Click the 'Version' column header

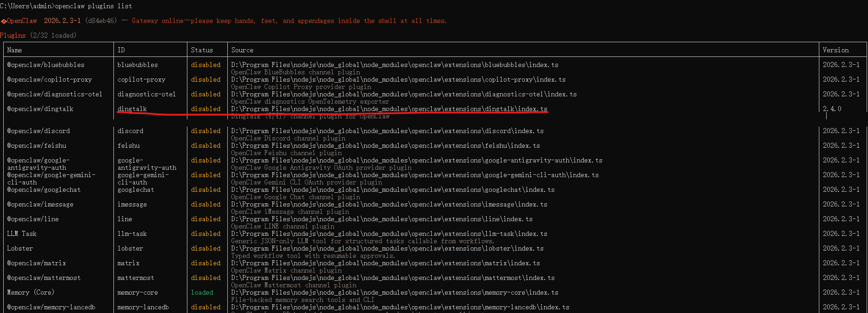coord(836,50)
